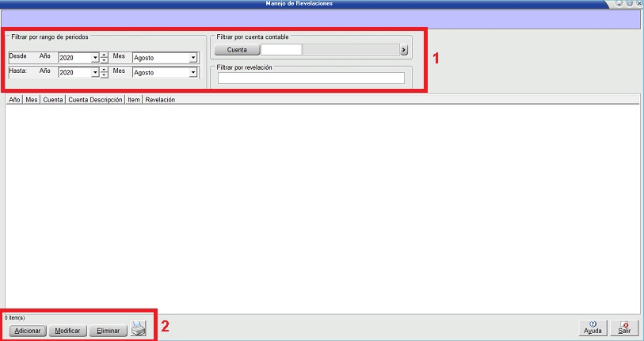644x341 pixels.
Task: Expand the Hasta Mes dropdown showing Agosto
Action: click(x=193, y=73)
